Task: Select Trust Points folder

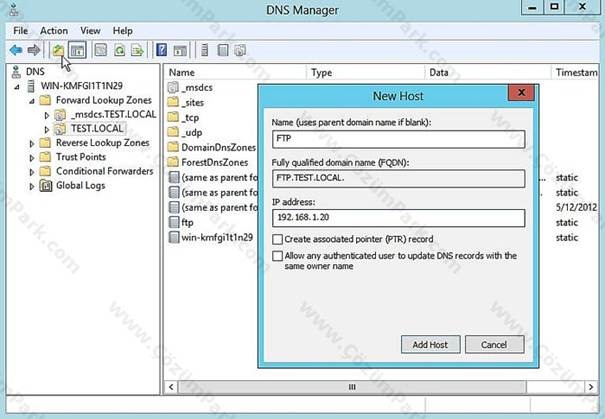Action: [81, 157]
